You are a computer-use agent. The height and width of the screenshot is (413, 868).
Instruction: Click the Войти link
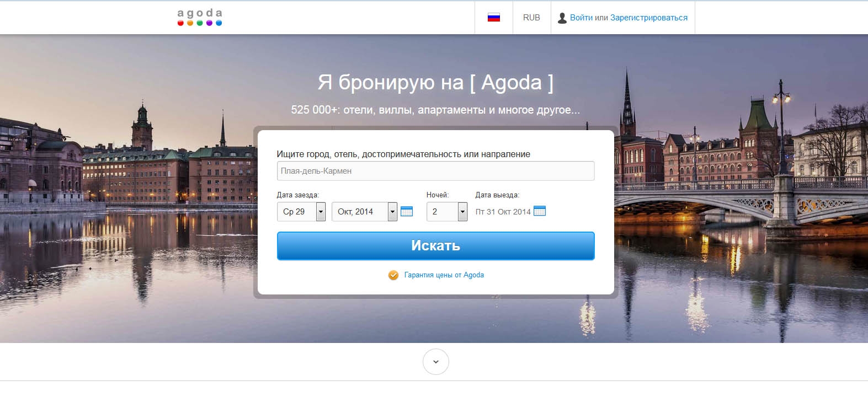[581, 18]
